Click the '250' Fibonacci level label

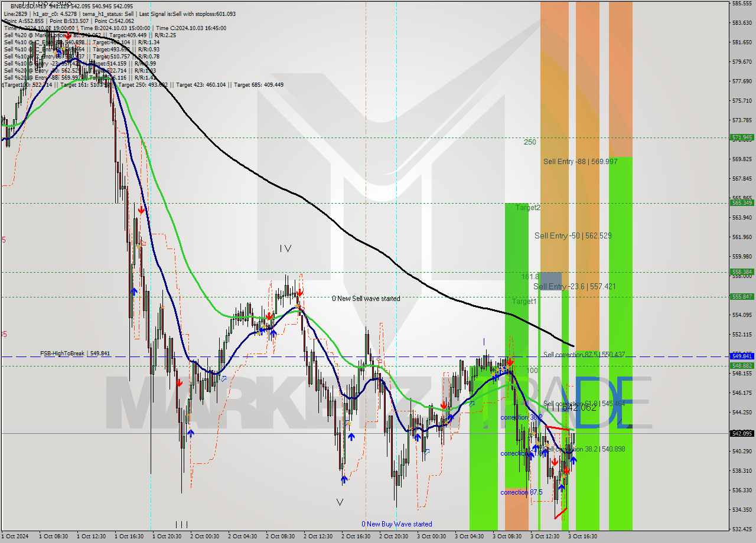(530, 142)
